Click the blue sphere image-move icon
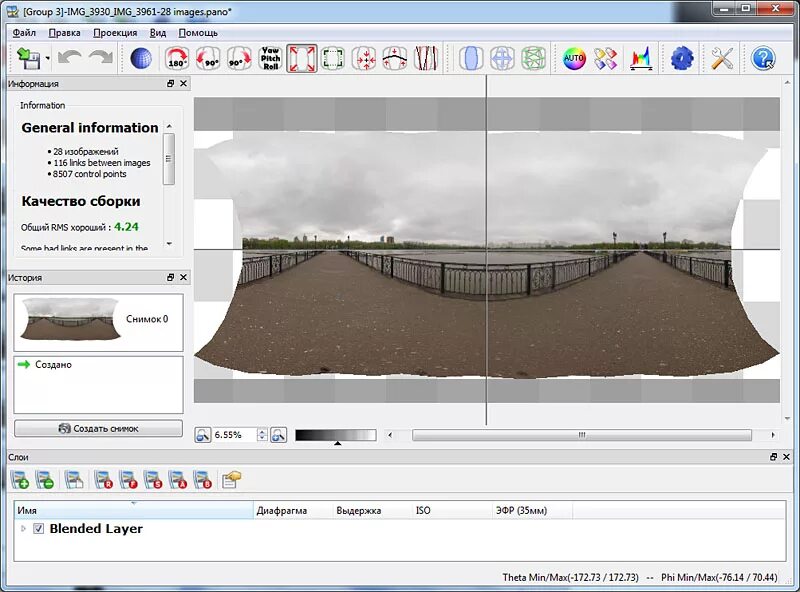The height and width of the screenshot is (592, 800). tap(502, 58)
